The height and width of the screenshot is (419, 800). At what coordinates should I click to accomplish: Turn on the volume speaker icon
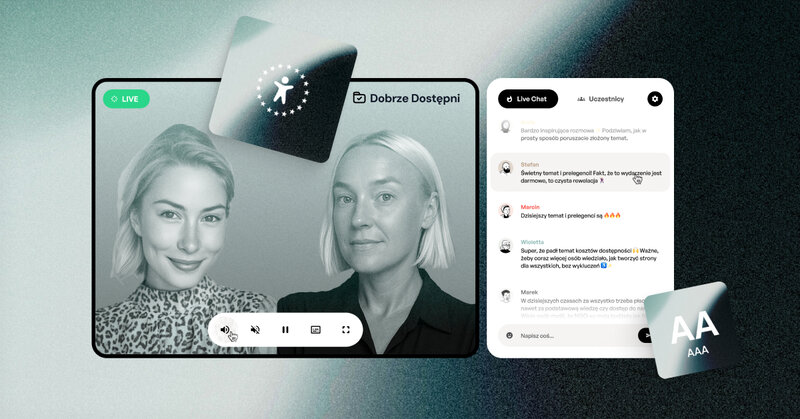[225, 329]
